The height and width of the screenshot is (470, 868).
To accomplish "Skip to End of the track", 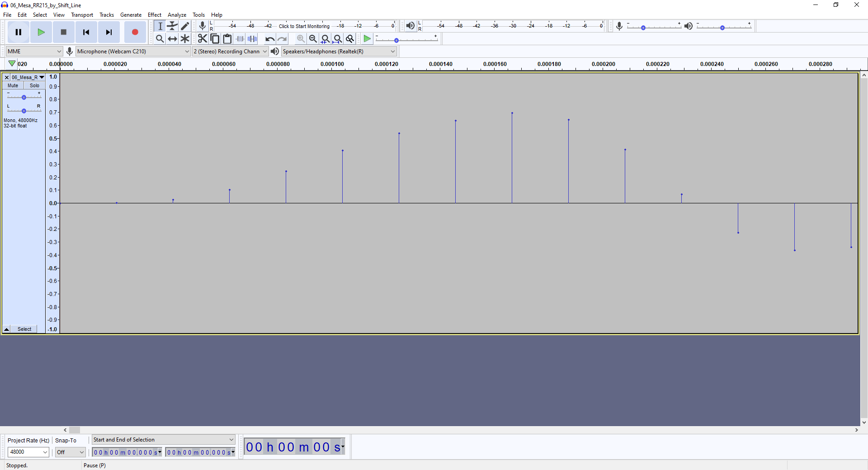I will tap(109, 32).
